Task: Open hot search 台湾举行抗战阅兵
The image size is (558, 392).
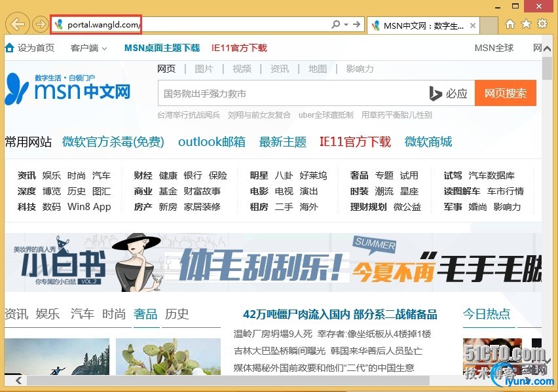Action: pyautogui.click(x=189, y=115)
